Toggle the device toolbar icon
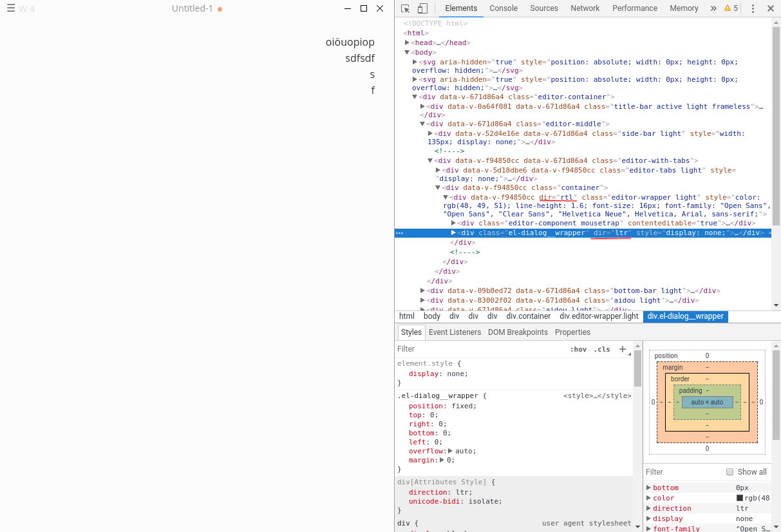 point(422,8)
